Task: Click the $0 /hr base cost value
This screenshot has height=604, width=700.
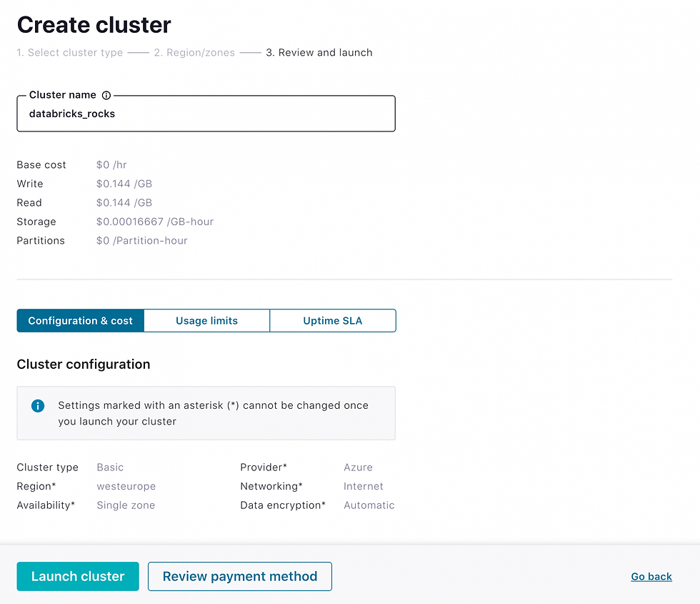Action: click(x=111, y=165)
